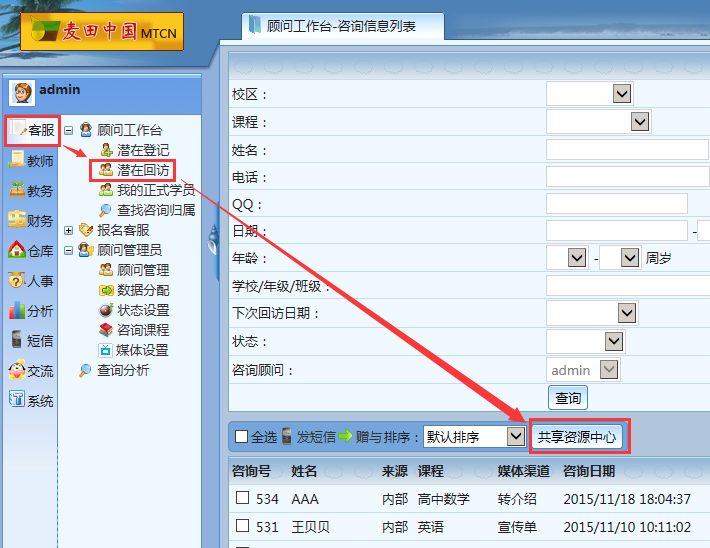
Task: Click the 潜在登记 icon
Action: pyautogui.click(x=106, y=150)
